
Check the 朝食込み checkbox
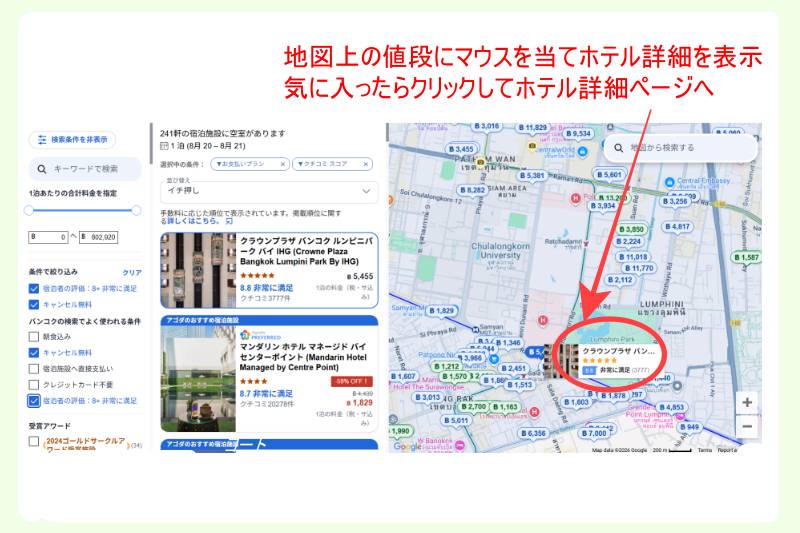34,337
